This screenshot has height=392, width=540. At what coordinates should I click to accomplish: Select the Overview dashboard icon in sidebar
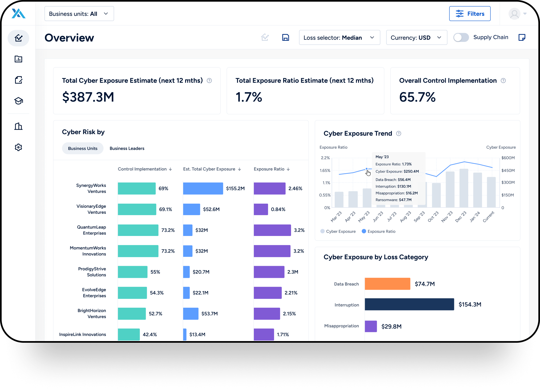pos(18,38)
